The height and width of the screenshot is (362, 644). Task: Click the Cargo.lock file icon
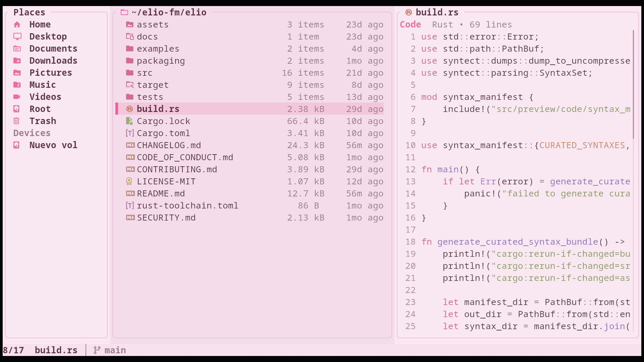[129, 121]
